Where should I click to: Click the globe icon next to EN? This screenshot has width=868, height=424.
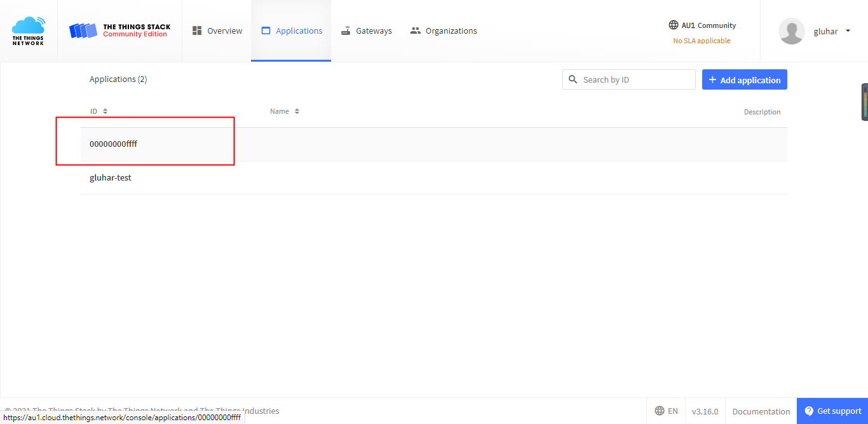pos(660,411)
